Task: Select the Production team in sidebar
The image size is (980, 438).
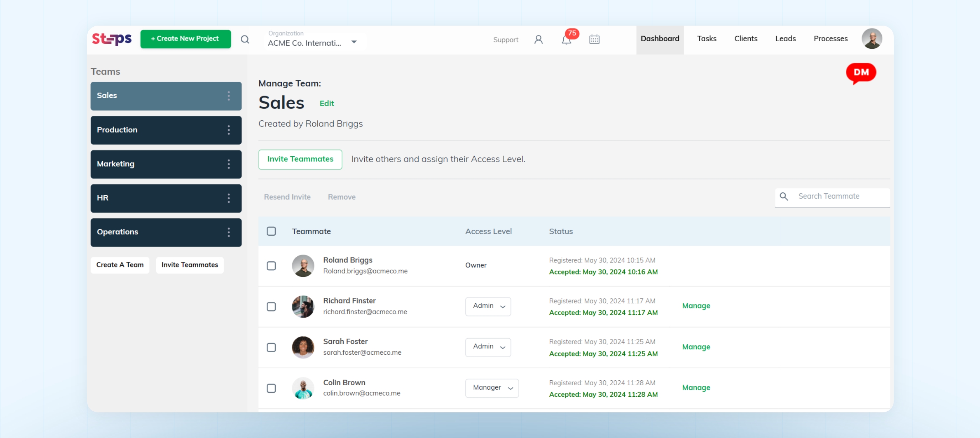Action: 166,130
